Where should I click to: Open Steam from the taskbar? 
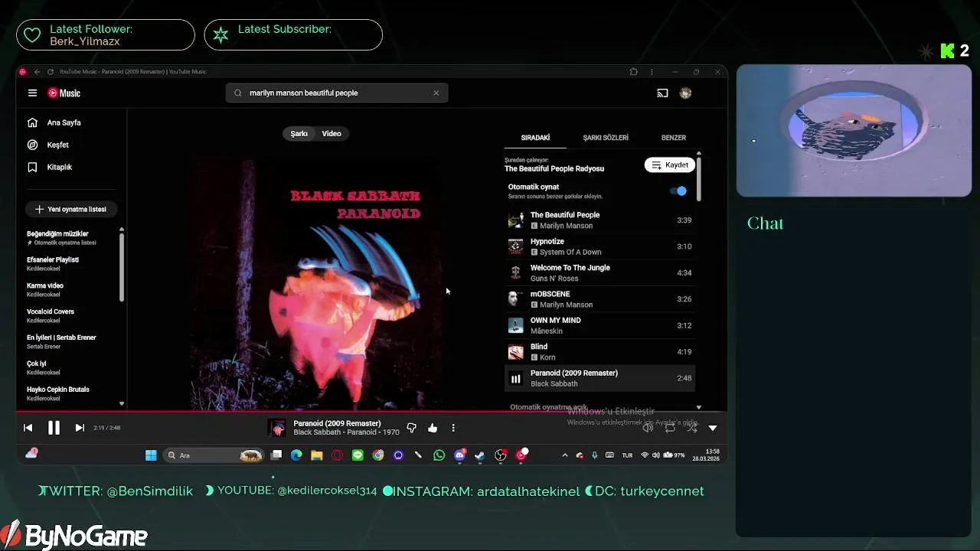pos(480,455)
